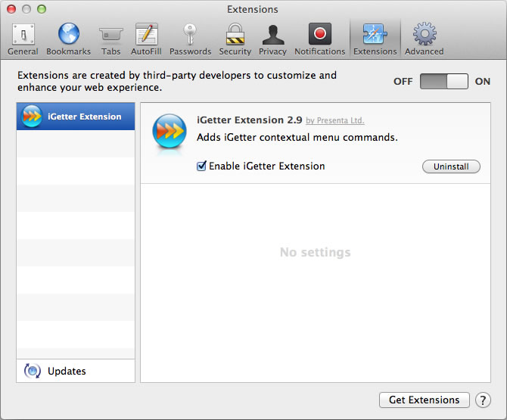Click the Updates item below the extension list
The image size is (507, 420).
click(67, 371)
